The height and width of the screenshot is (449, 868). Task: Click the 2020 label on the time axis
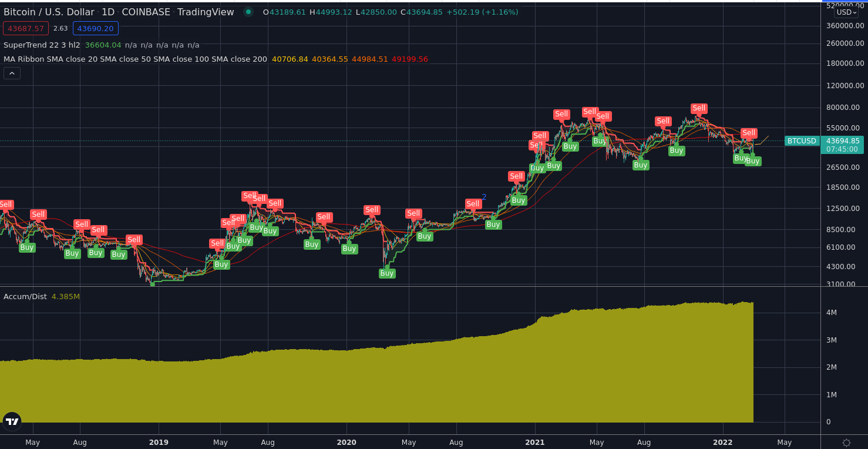(x=346, y=443)
